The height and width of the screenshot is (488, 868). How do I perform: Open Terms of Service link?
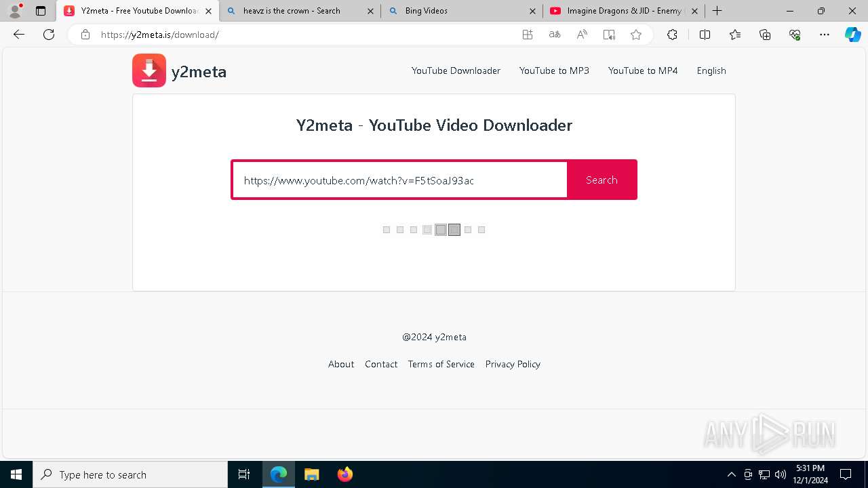(x=441, y=364)
